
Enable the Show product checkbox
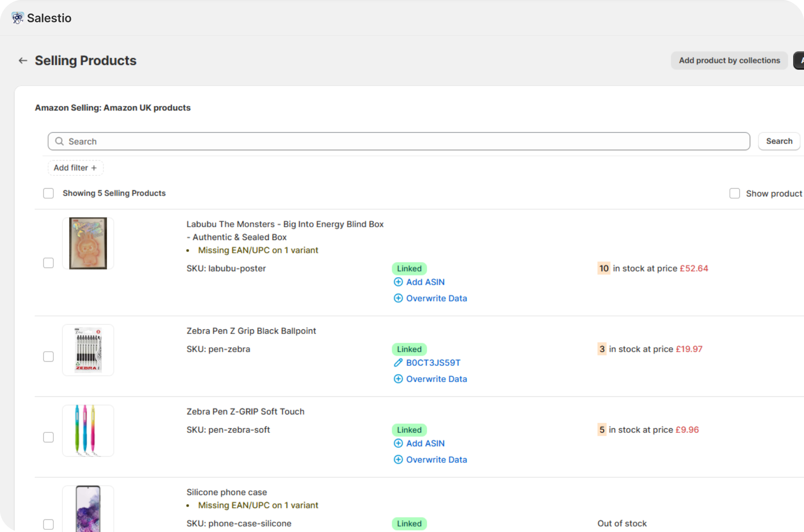click(734, 193)
